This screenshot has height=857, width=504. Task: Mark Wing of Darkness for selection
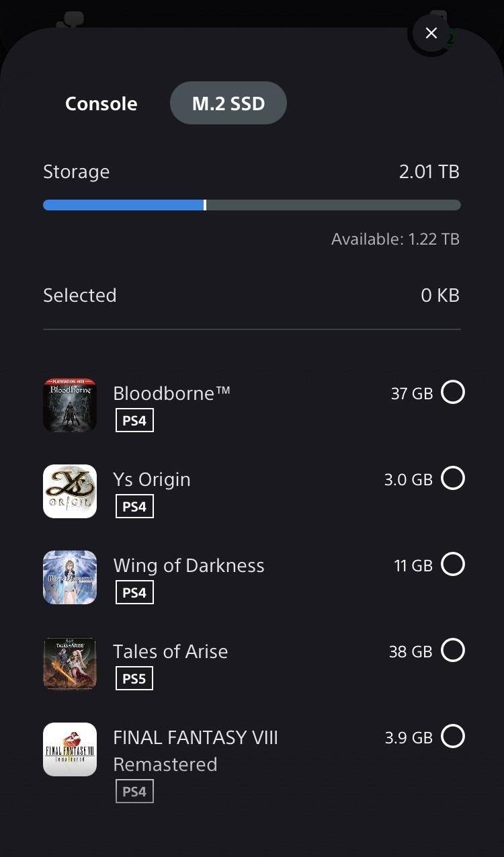(453, 564)
